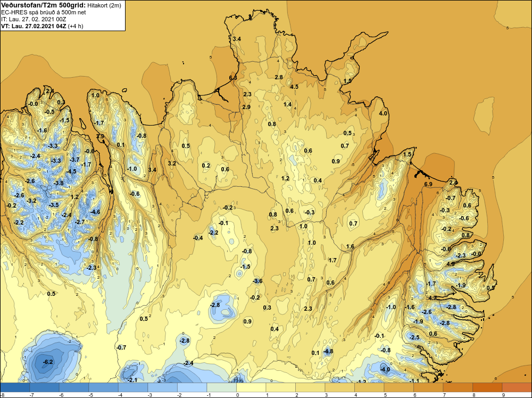
Task: Select legend color between 1 and 2
Action: 280,387
